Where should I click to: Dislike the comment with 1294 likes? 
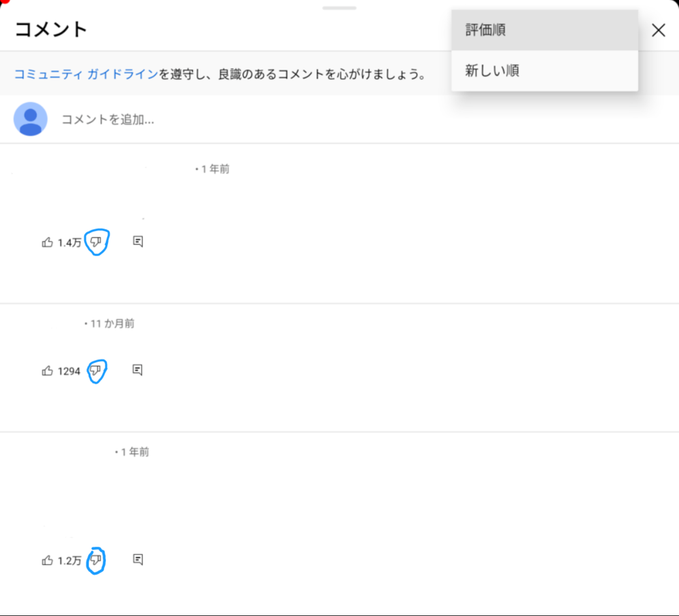pyautogui.click(x=96, y=371)
